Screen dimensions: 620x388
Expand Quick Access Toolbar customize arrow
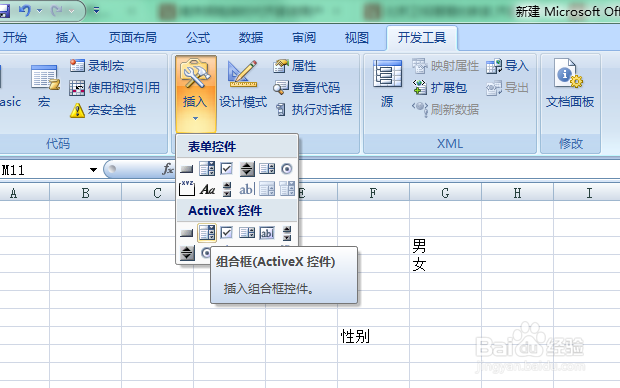click(x=96, y=11)
